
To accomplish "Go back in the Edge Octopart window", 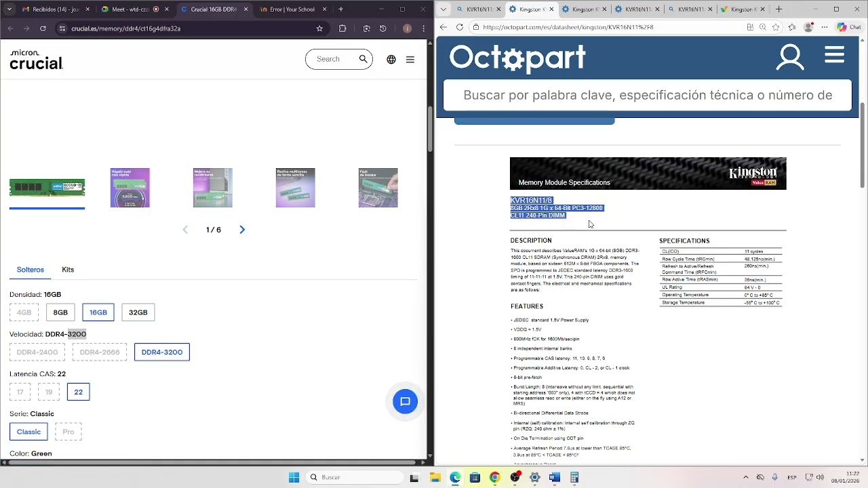I will click(443, 27).
